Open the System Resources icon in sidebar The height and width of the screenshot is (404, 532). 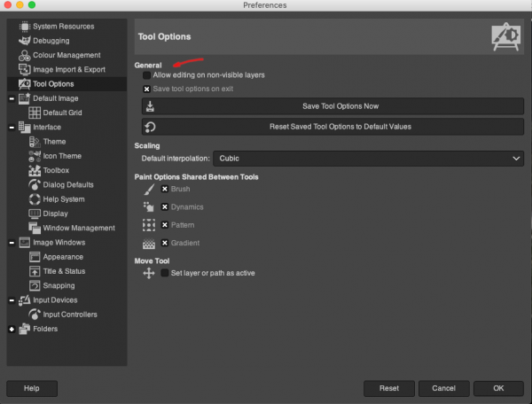pos(25,27)
